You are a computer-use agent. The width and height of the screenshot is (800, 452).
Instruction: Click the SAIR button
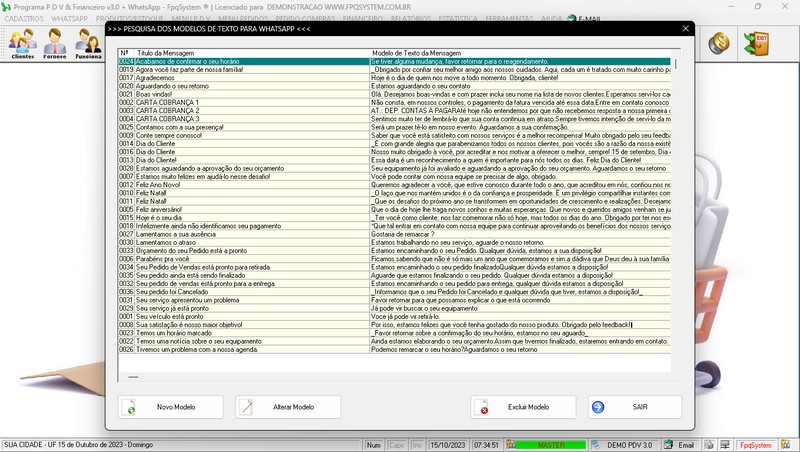pyautogui.click(x=635, y=407)
